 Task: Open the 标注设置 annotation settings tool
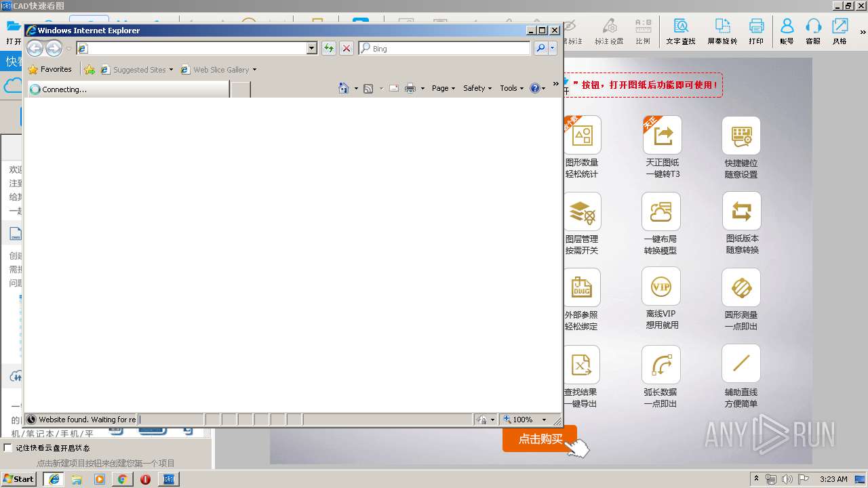point(609,31)
